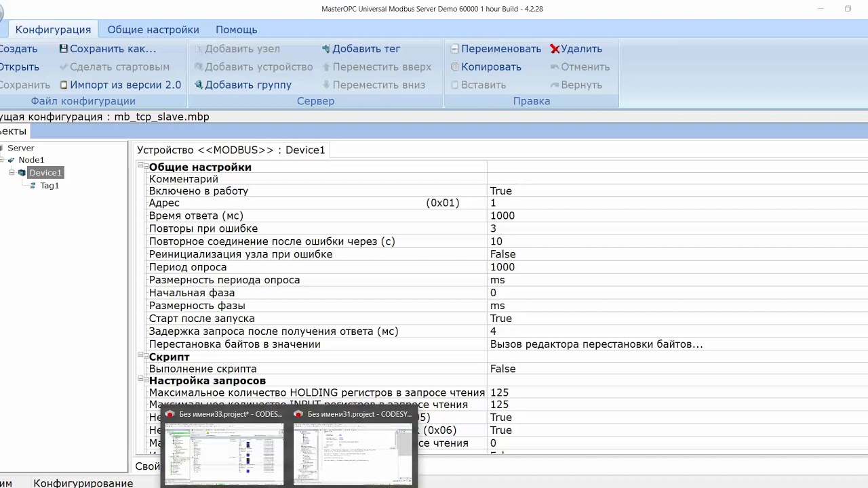This screenshot has height=488, width=868.
Task: Click the Старт после запуска True value
Action: click(501, 319)
